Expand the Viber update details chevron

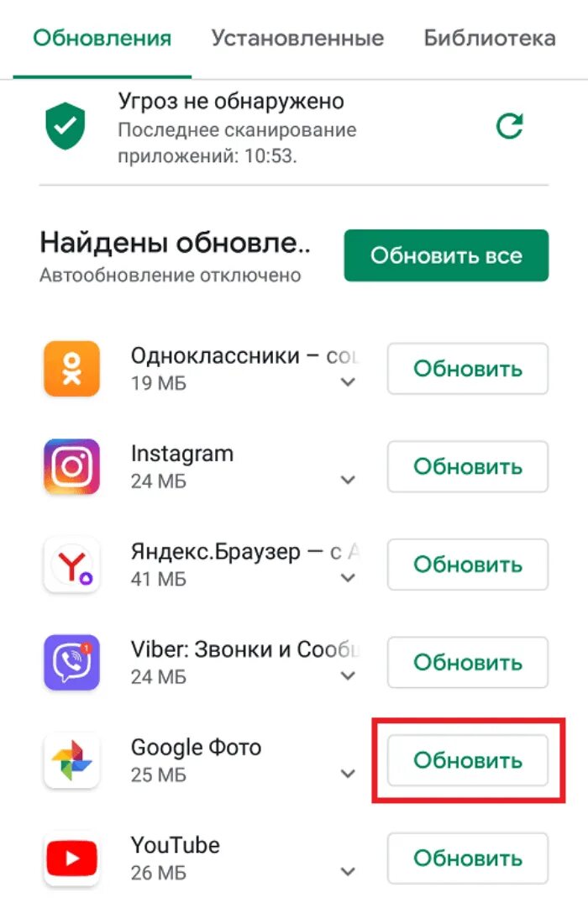point(348,676)
